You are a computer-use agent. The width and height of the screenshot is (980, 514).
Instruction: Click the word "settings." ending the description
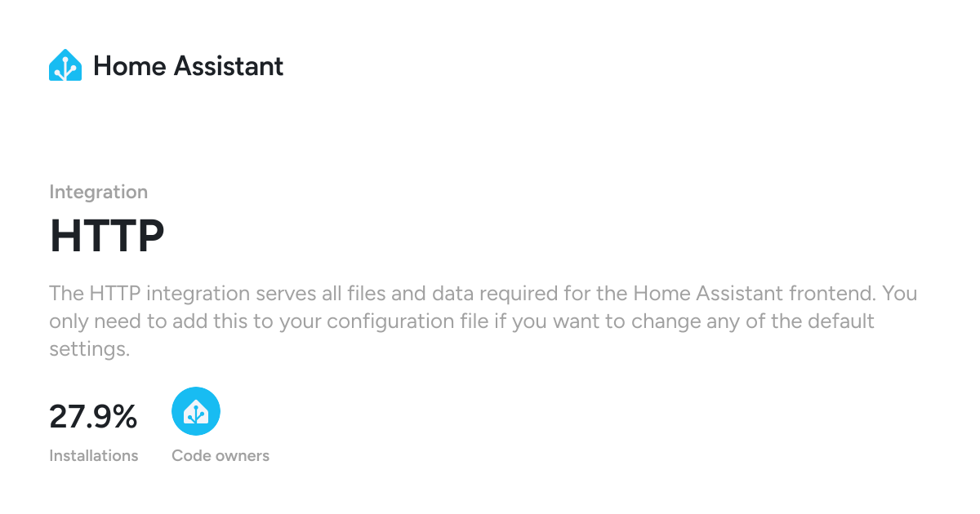90,349
